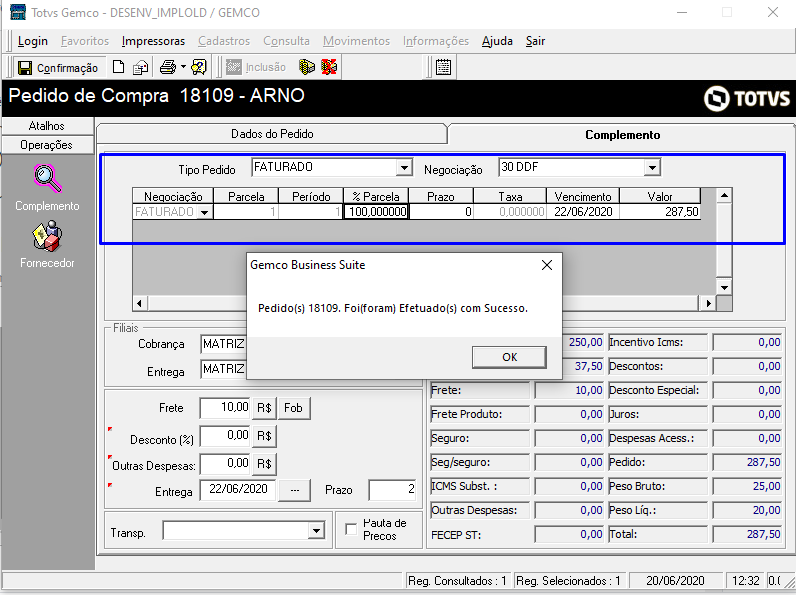The height and width of the screenshot is (595, 796).
Task: Click Reg. Consultados status bar entry
Action: [x=457, y=581]
